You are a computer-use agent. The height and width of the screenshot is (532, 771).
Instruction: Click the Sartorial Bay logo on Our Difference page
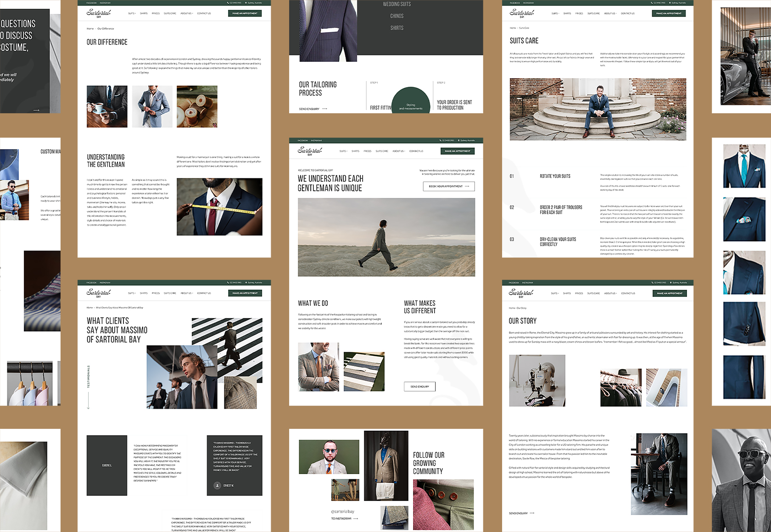99,13
